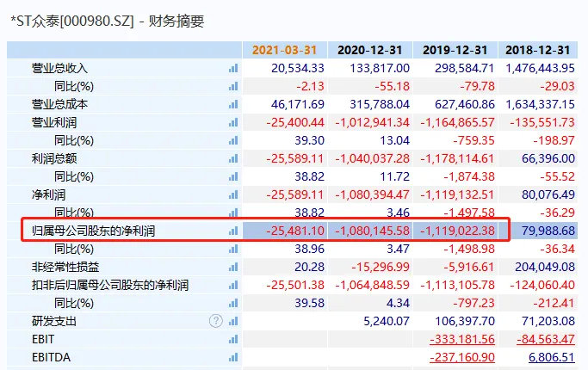Open chart icon for 营业总收入 row
The height and width of the screenshot is (370, 588).
233,68
